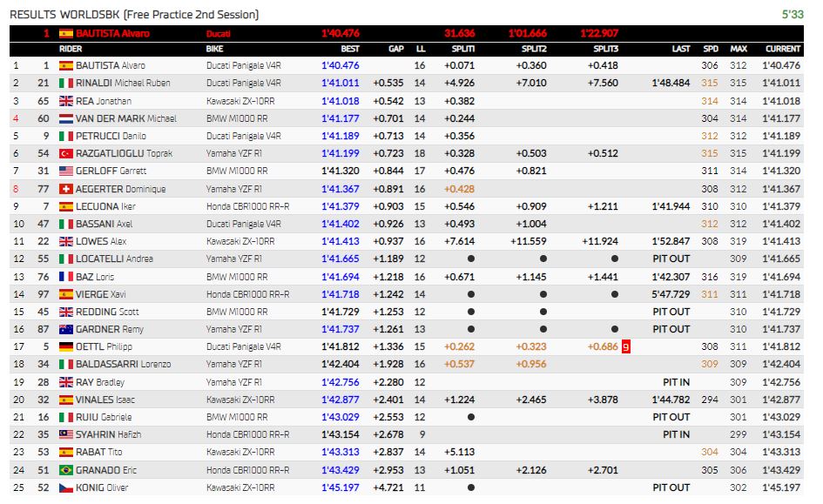Viewport: 823px width, 504px height.
Task: Click the UK flag next to REA Jonathan
Action: pos(66,101)
